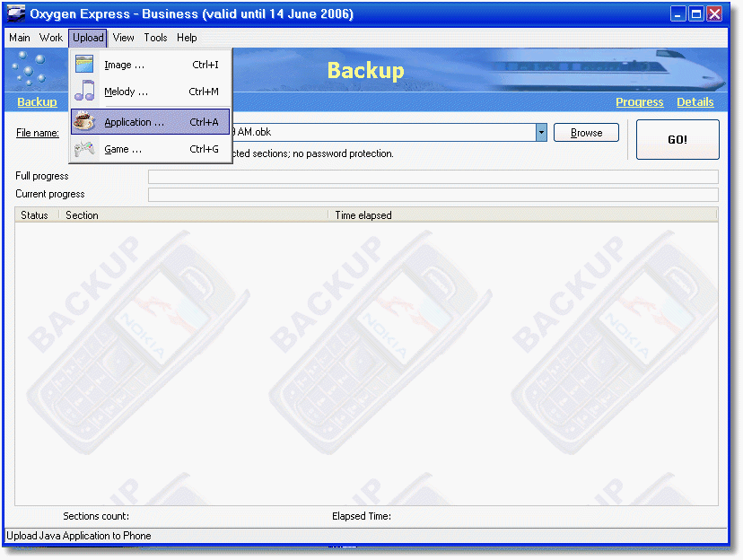
Task: Click the Browse button
Action: [x=586, y=133]
